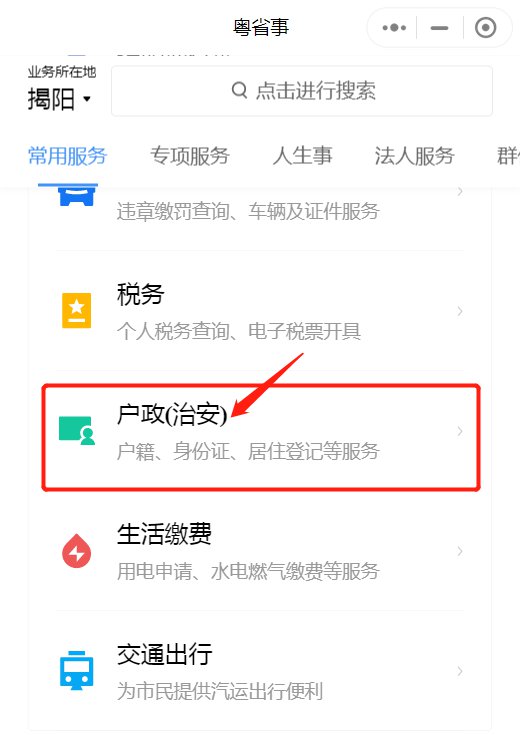Viewport: 520px width, 735px height.
Task: Tap the green household ID card icon
Action: [77, 430]
